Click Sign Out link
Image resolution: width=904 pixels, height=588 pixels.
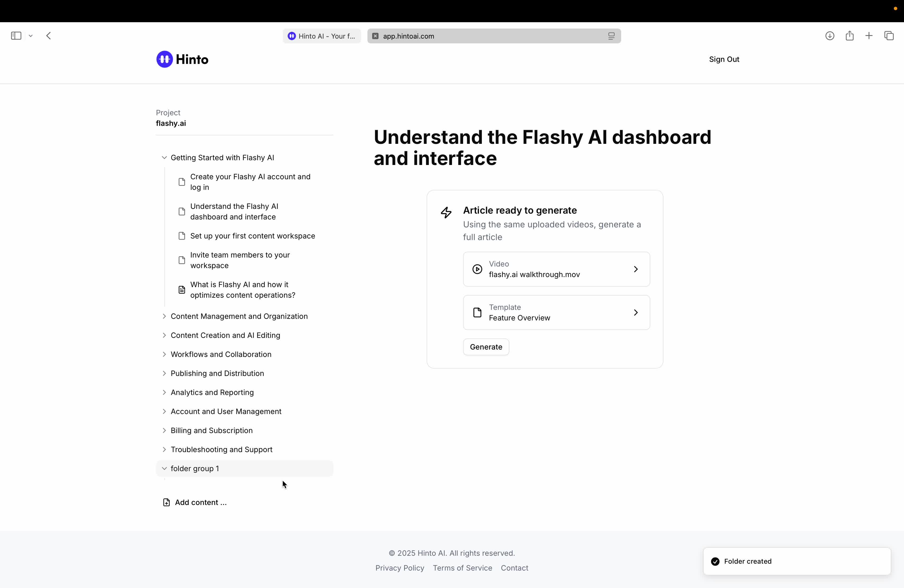[x=723, y=59]
